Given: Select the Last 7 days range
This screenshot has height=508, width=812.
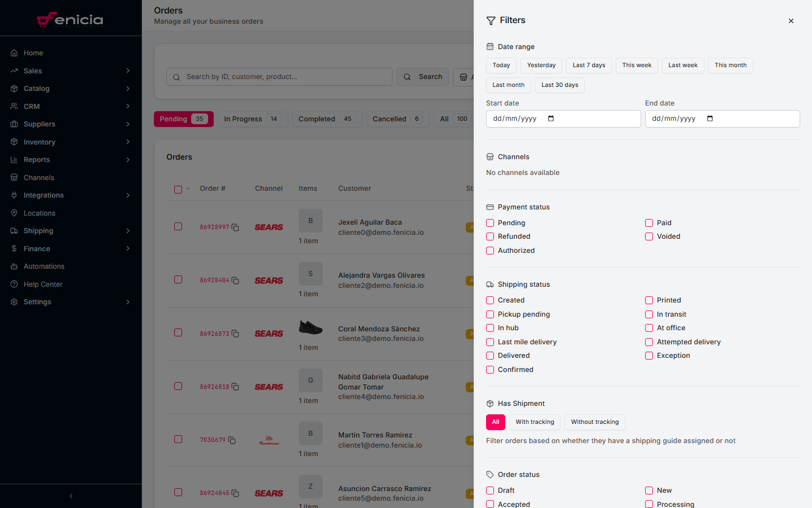Looking at the screenshot, I should pyautogui.click(x=589, y=65).
